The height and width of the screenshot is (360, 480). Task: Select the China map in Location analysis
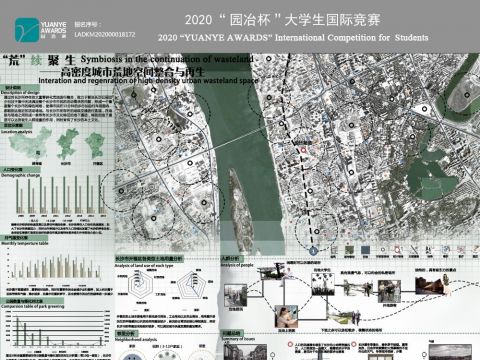[30, 143]
